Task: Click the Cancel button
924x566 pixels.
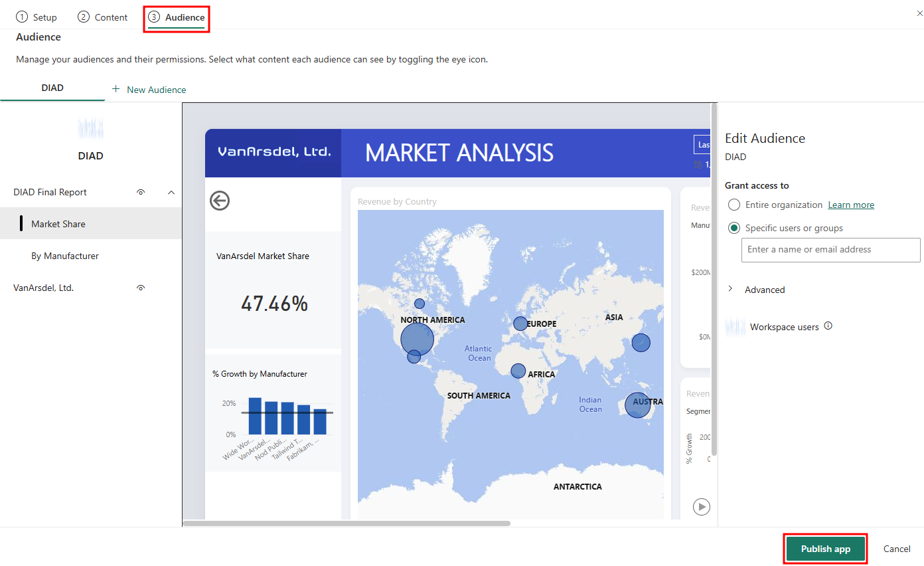Action: coord(897,549)
